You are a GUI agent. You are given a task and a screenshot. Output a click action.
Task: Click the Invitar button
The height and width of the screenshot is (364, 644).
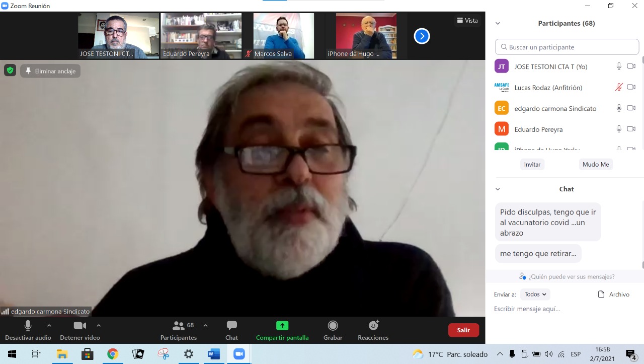point(532,165)
